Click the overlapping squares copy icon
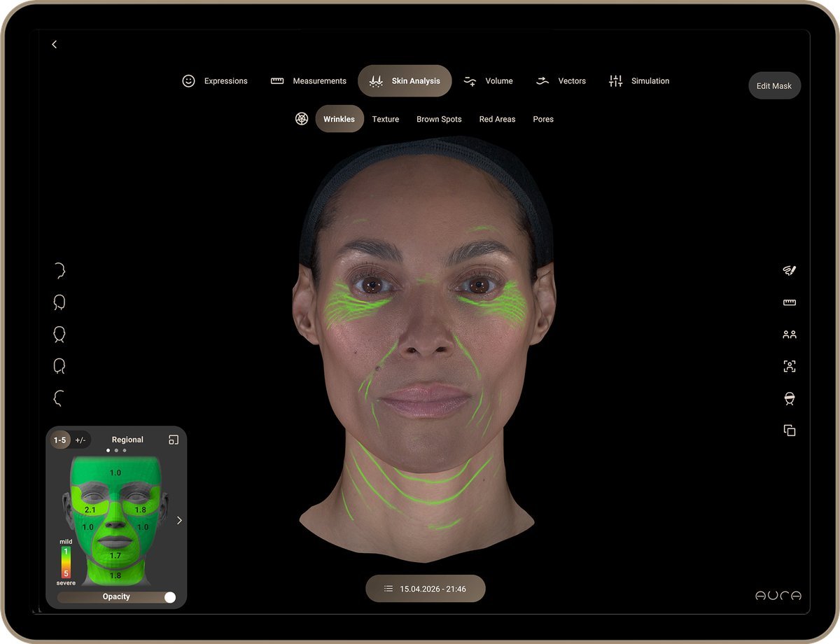Image resolution: width=840 pixels, height=644 pixels. pyautogui.click(x=790, y=430)
